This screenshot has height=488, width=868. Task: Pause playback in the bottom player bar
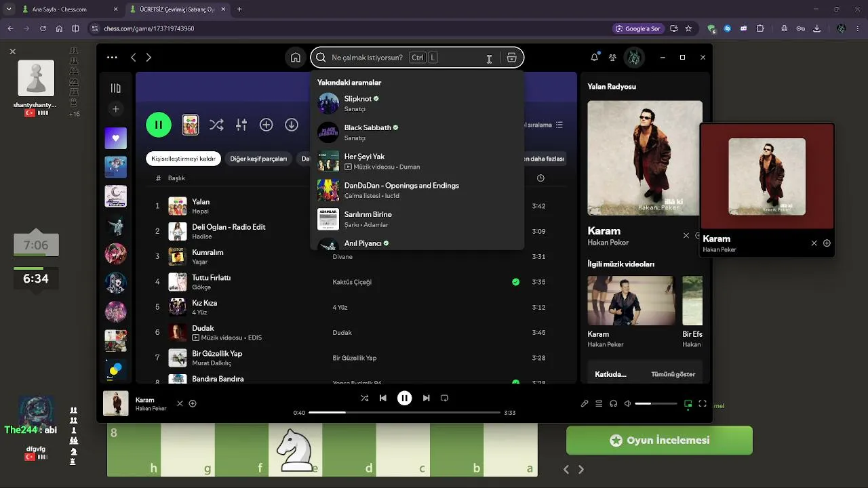(404, 398)
